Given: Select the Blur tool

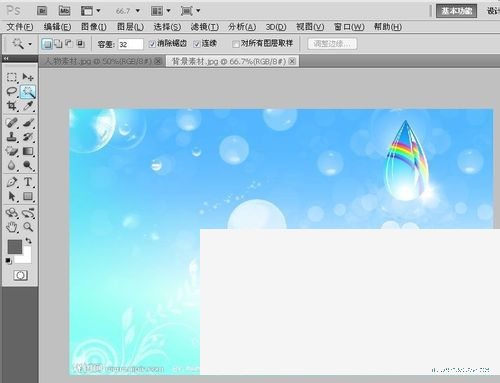Looking at the screenshot, I should point(12,165).
